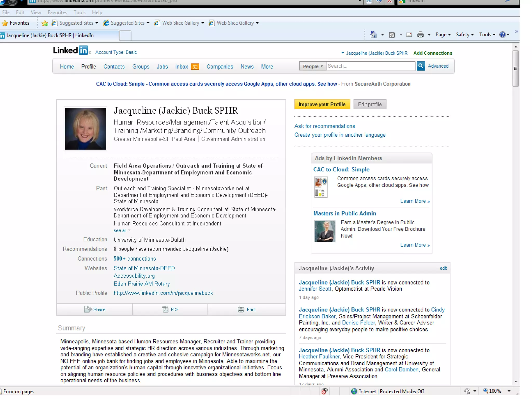Screen dimensions: 532x399
Task: Click the Print icon below profile
Action: (241, 309)
